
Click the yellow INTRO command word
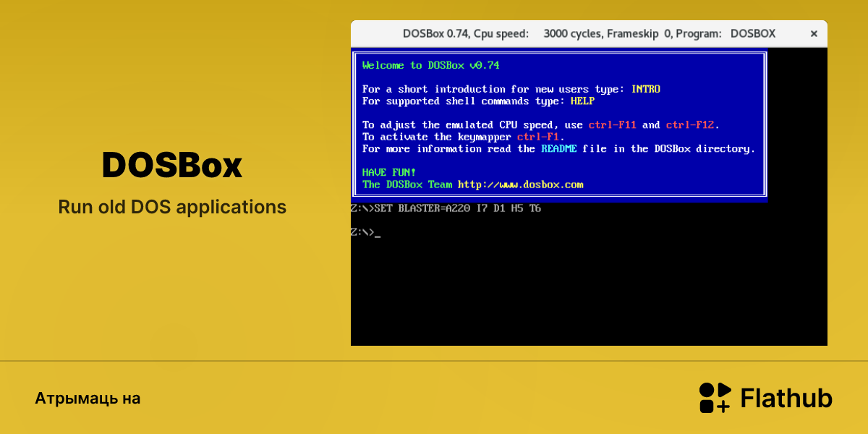[x=646, y=89]
